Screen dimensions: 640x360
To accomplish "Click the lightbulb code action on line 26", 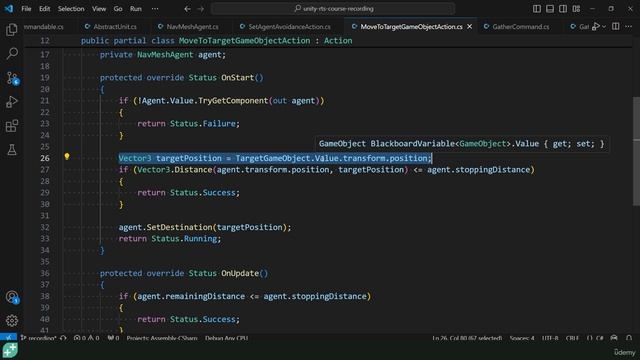I will pos(67,157).
